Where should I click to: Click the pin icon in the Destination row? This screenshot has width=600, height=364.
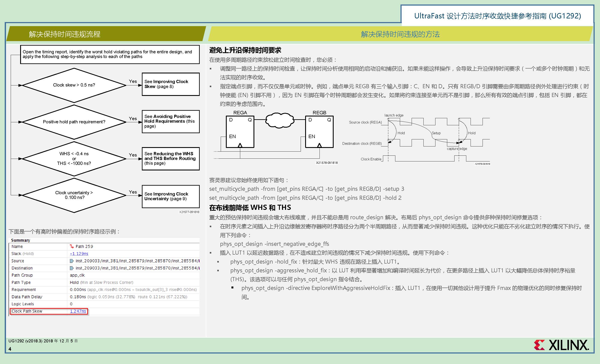72,268
